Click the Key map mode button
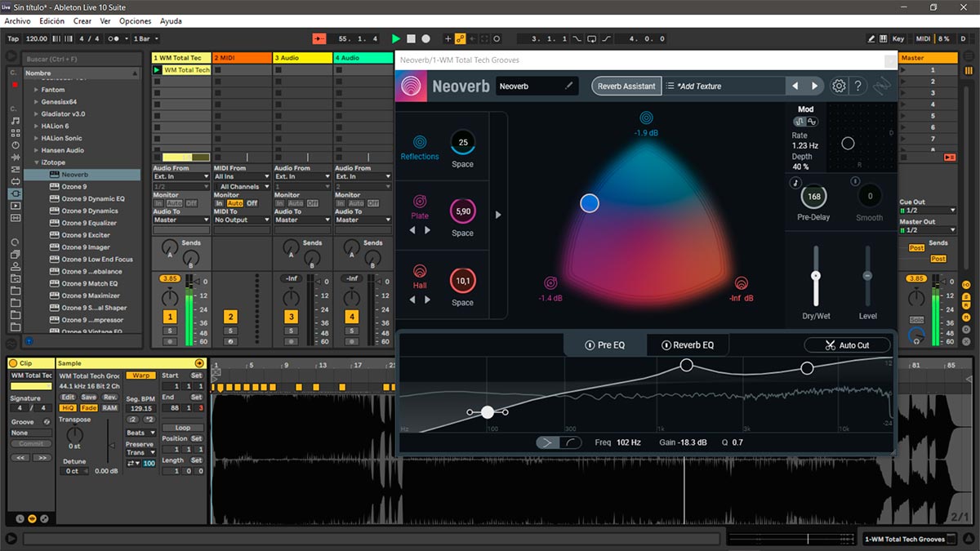Viewport: 980px width, 551px height. 898,38
